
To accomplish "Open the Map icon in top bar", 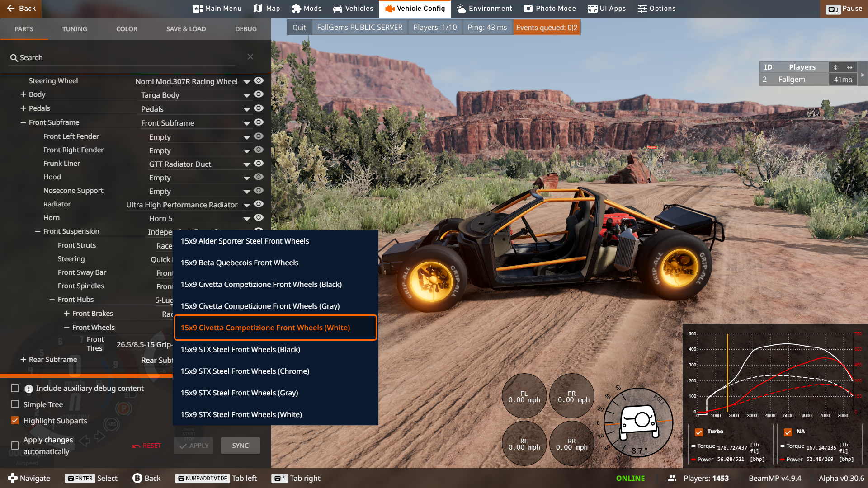I will click(258, 9).
